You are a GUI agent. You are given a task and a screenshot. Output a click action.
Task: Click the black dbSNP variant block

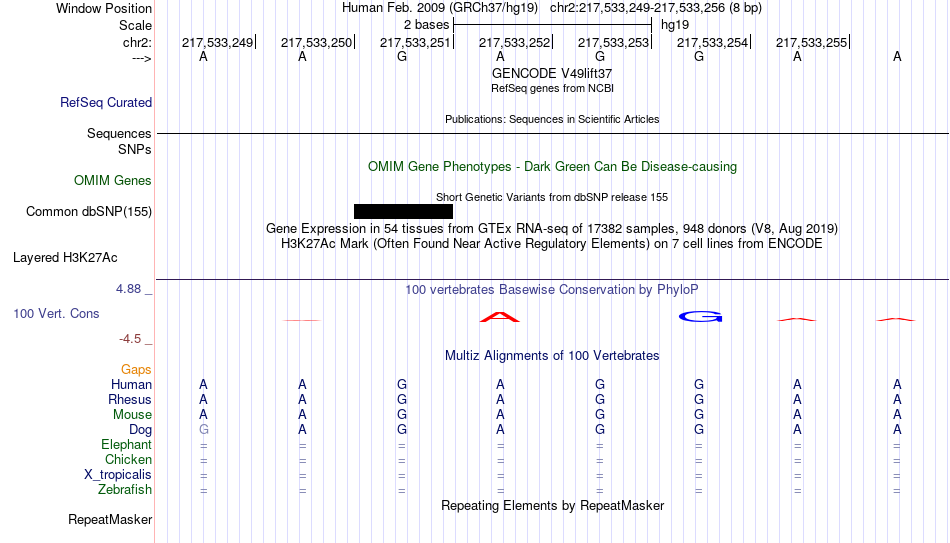(404, 212)
